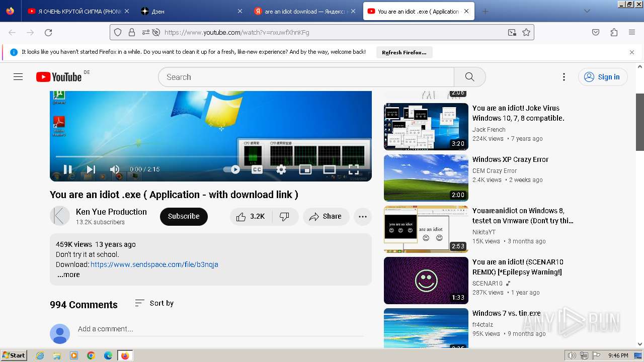The height and width of the screenshot is (362, 644).
Task: Click Refresh Firefox button
Action: coord(404,52)
